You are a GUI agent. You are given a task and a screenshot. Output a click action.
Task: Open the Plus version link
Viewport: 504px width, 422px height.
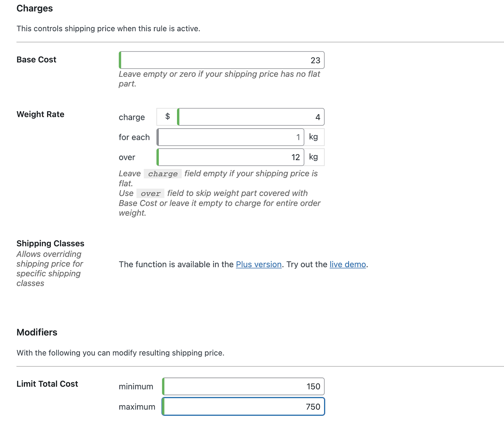coord(259,264)
